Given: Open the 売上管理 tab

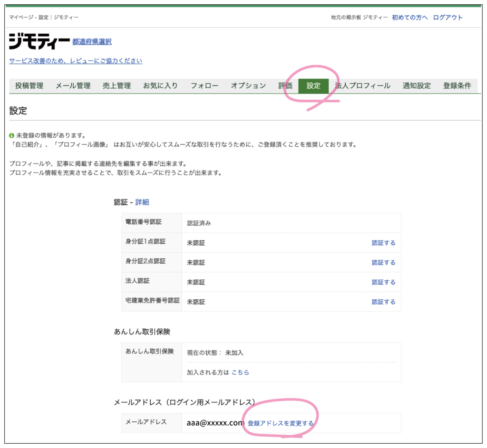Looking at the screenshot, I should coord(117,86).
